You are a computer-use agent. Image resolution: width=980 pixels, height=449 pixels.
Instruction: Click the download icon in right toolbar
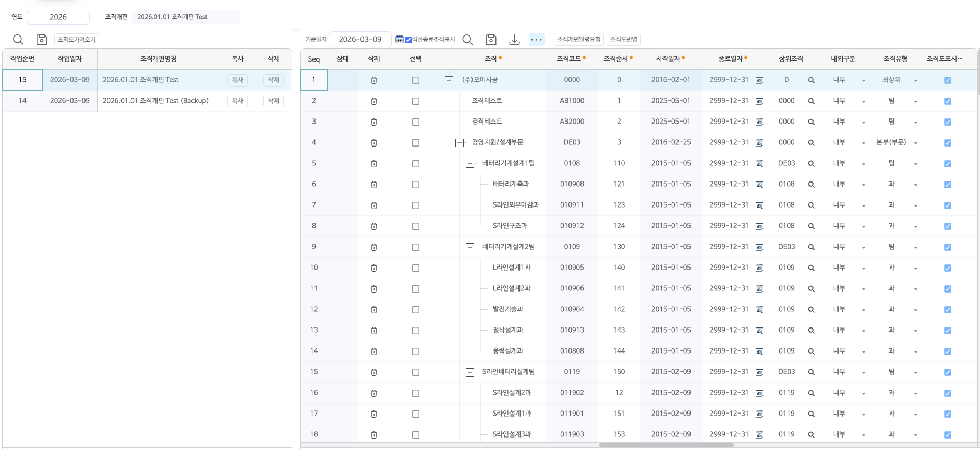[x=514, y=40]
